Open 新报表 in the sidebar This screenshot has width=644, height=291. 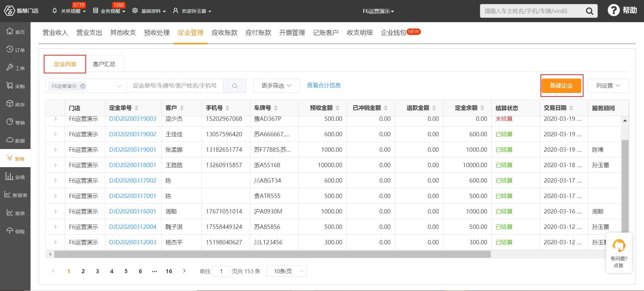[15, 195]
